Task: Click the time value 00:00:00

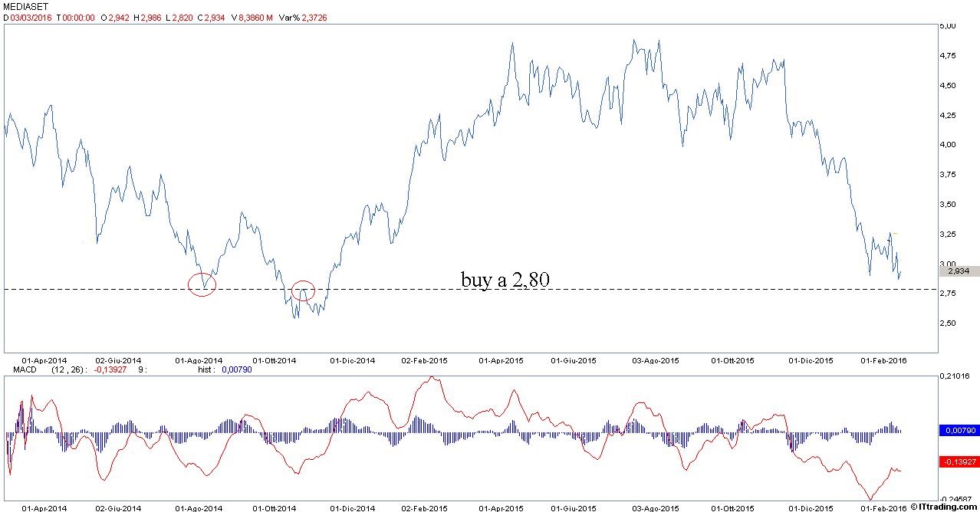Action: [x=78, y=18]
